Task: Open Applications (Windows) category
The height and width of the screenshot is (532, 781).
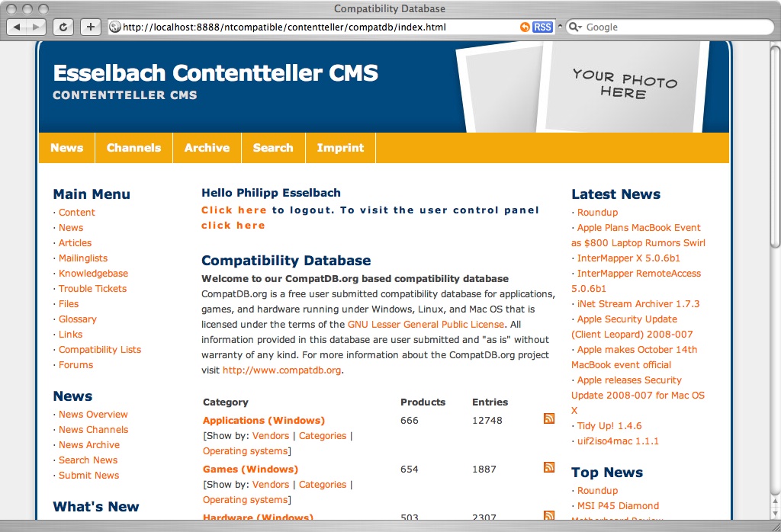Action: pyautogui.click(x=263, y=421)
